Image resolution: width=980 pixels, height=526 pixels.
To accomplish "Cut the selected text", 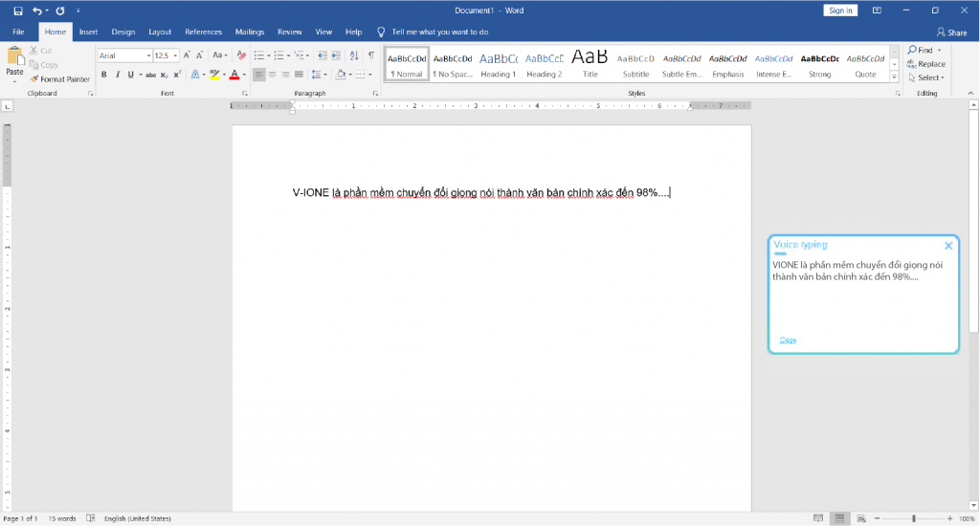I will 41,51.
